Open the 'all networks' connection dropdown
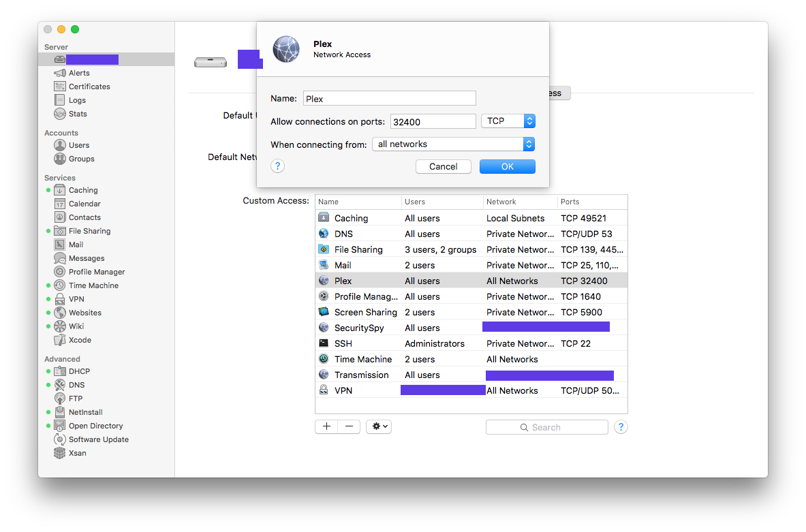The image size is (806, 532). 453,144
